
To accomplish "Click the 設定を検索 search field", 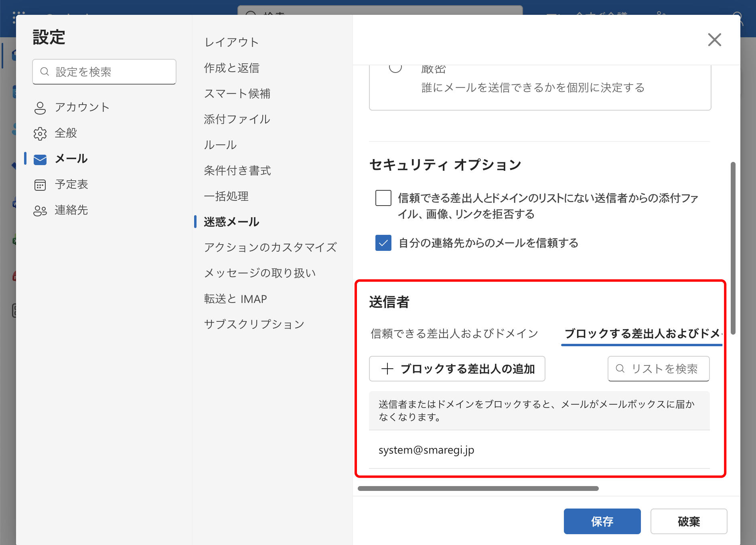I will (x=104, y=72).
